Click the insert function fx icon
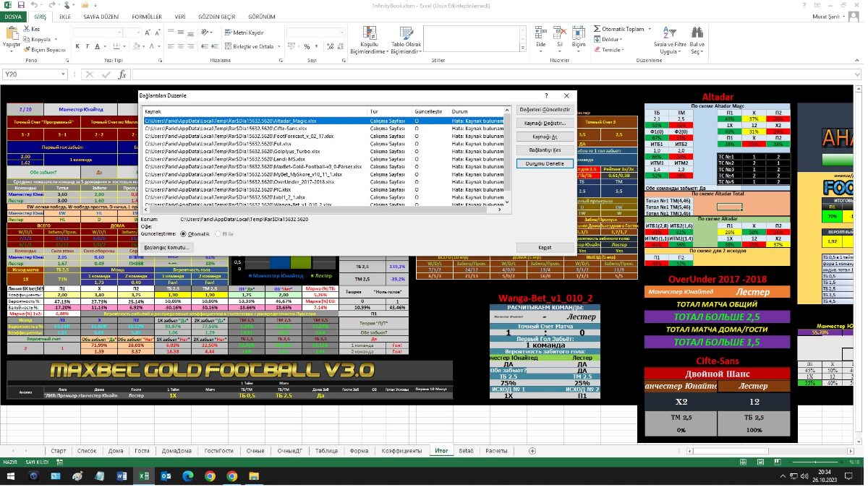 [122, 74]
